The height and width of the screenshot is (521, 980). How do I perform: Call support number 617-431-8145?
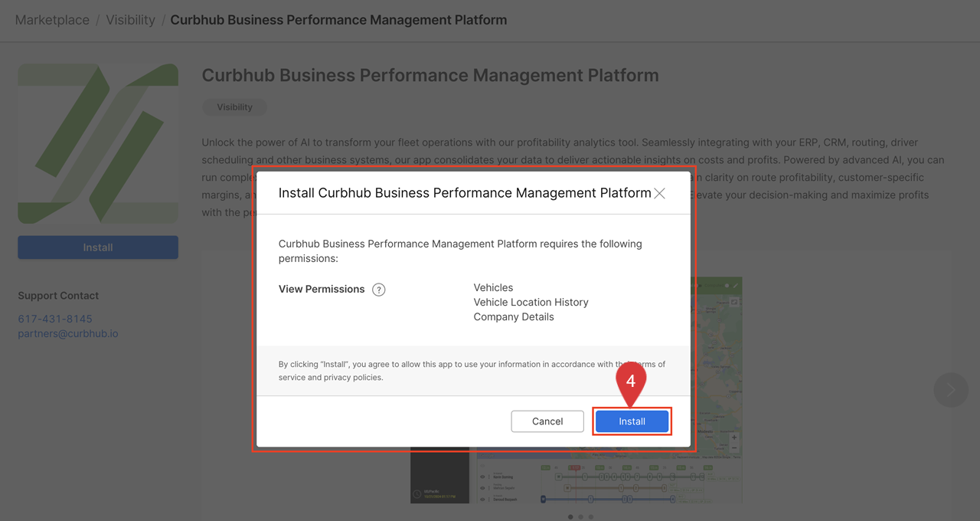coord(55,319)
